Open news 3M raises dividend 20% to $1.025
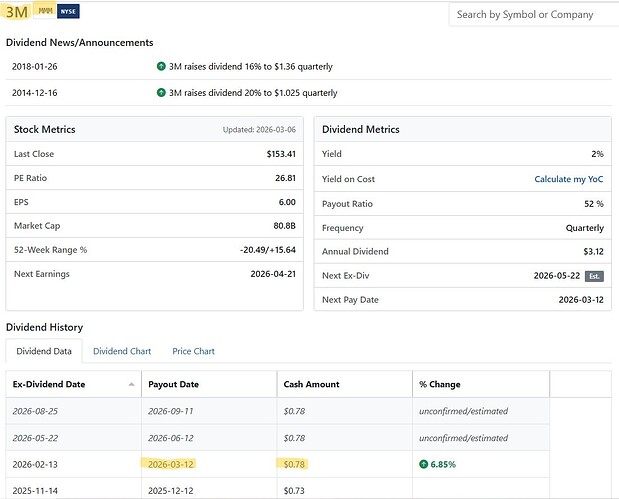Image resolution: width=619 pixels, height=499 pixels. coord(253,93)
